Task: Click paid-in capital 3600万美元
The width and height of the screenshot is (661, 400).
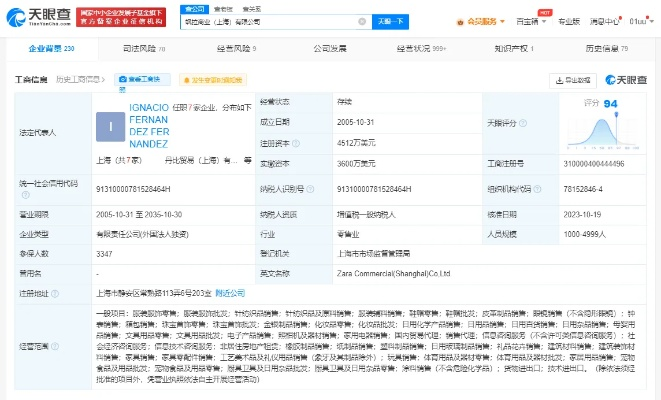Action: 356,164
